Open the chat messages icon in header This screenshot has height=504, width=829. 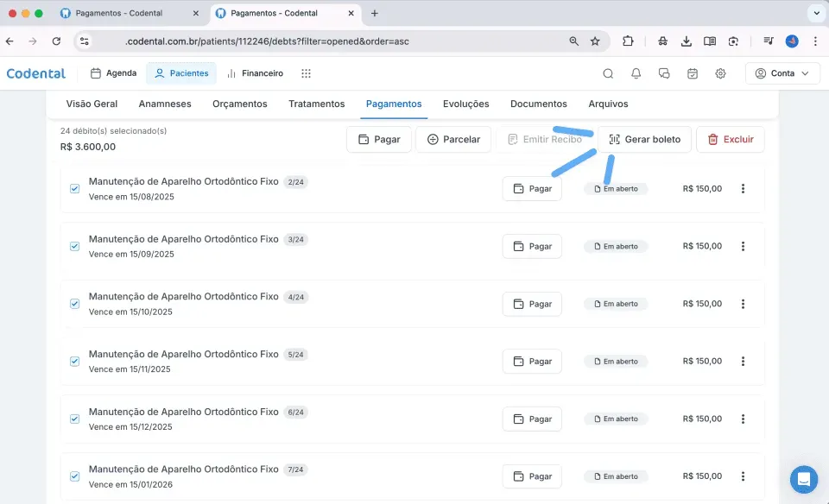664,73
